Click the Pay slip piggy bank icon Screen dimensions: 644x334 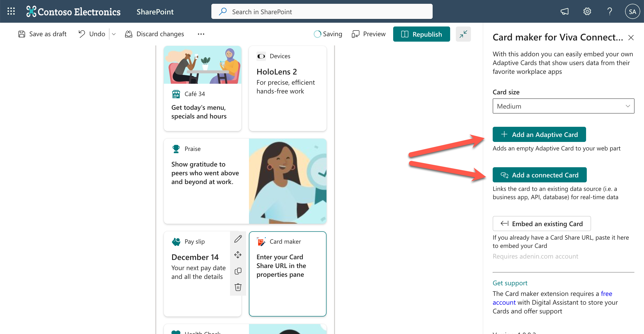point(176,242)
